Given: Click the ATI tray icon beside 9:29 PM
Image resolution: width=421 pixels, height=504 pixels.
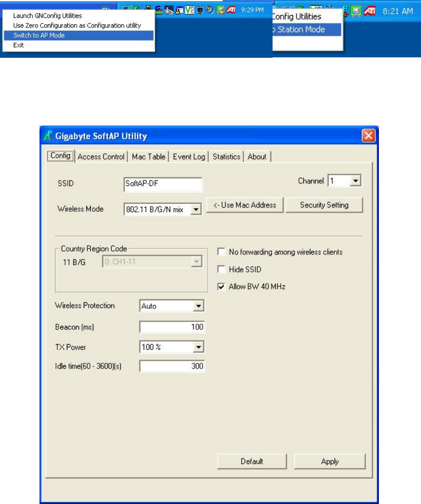Looking at the screenshot, I should tap(231, 10).
